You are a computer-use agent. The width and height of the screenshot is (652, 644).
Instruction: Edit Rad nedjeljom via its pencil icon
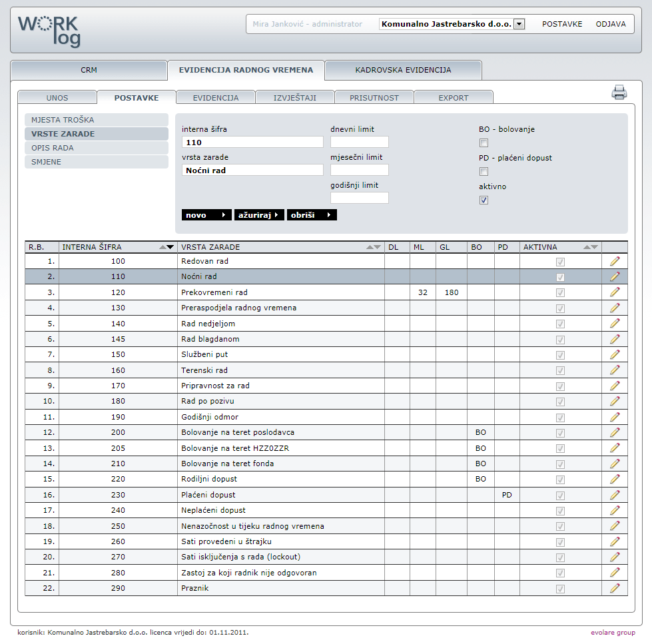(615, 324)
